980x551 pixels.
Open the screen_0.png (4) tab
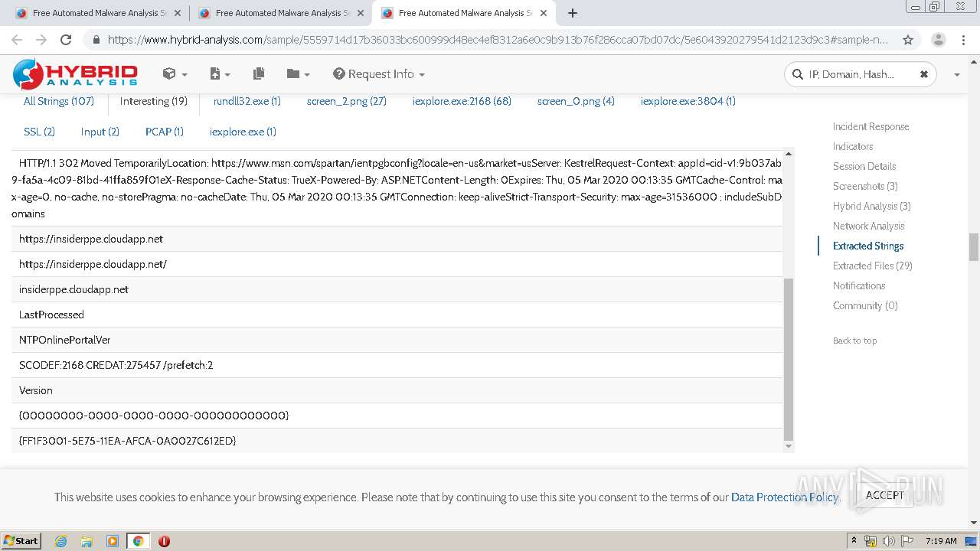click(x=576, y=101)
